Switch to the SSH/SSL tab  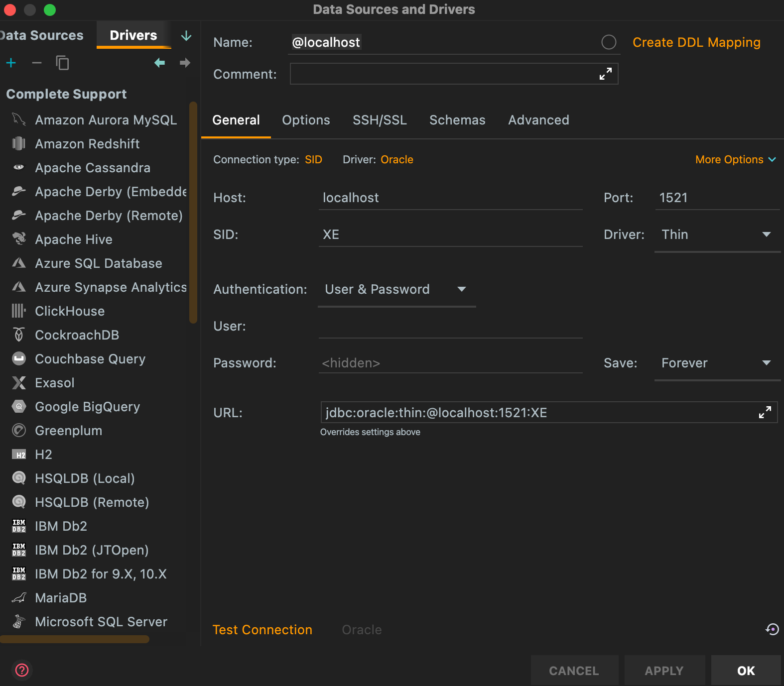pos(380,120)
